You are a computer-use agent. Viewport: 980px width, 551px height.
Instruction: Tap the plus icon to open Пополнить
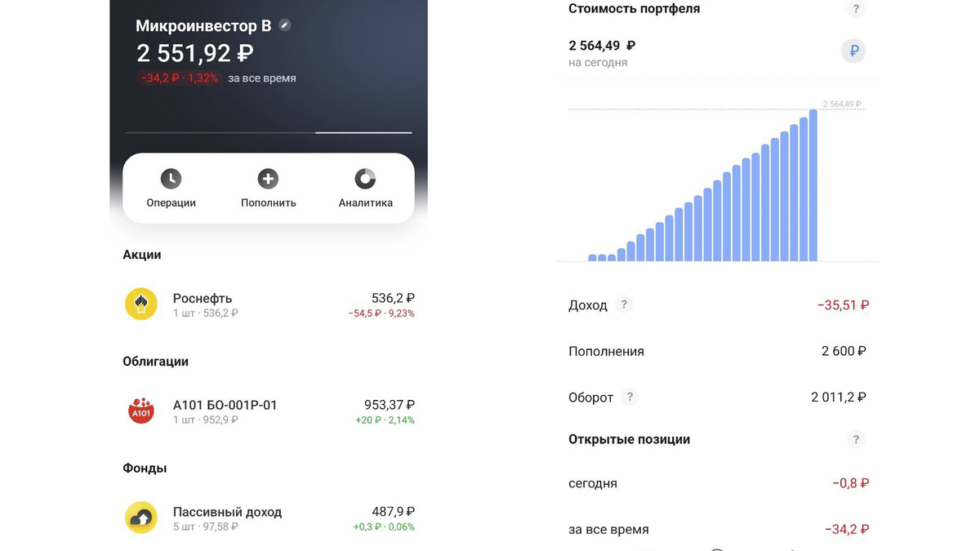(x=268, y=178)
